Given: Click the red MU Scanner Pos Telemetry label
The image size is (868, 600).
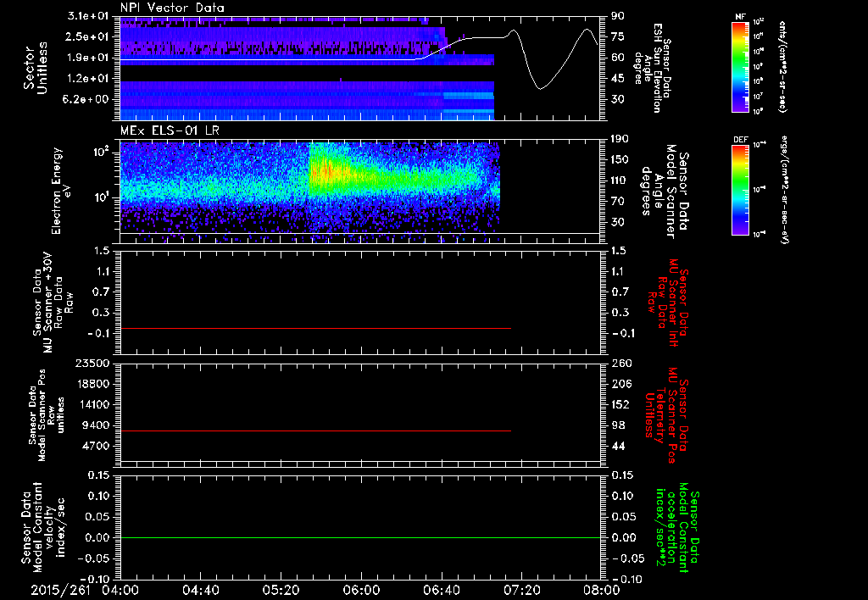Looking at the screenshot, I should click(x=667, y=415).
